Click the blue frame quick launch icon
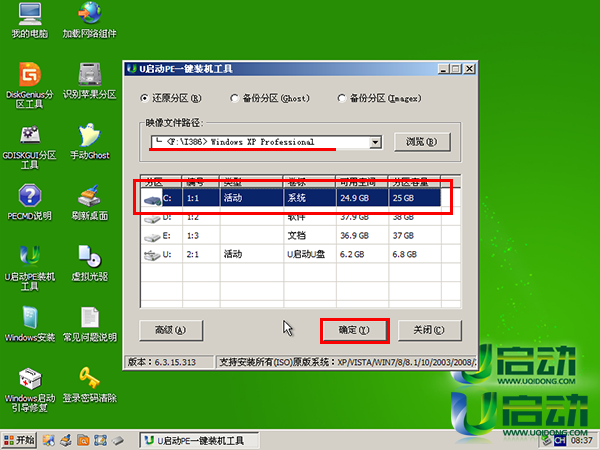Screen dimensions: 600x450 100,440
